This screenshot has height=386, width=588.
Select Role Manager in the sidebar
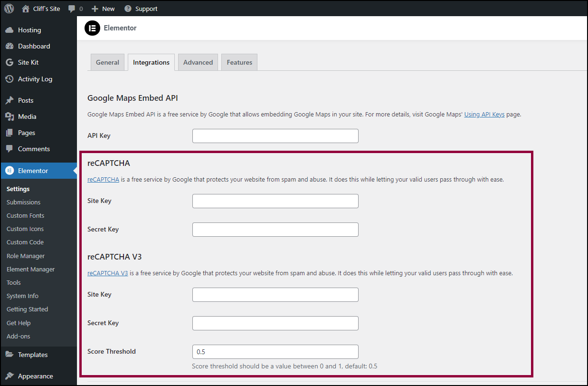tap(26, 256)
